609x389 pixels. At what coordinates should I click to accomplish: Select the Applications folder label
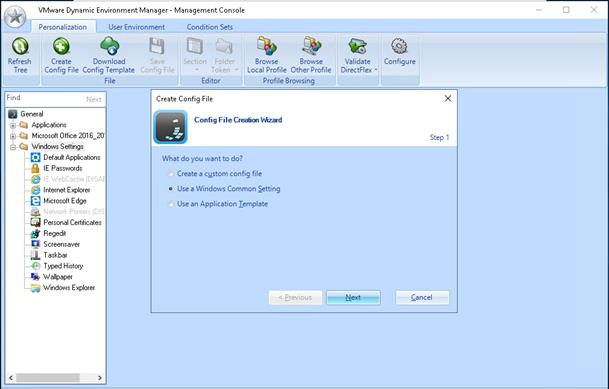click(x=49, y=125)
